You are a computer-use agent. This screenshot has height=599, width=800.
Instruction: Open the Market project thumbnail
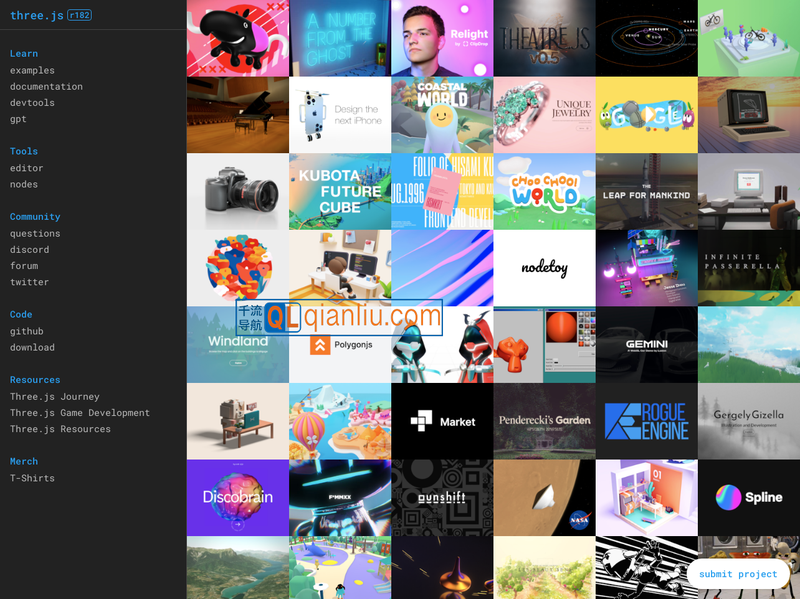(x=442, y=421)
